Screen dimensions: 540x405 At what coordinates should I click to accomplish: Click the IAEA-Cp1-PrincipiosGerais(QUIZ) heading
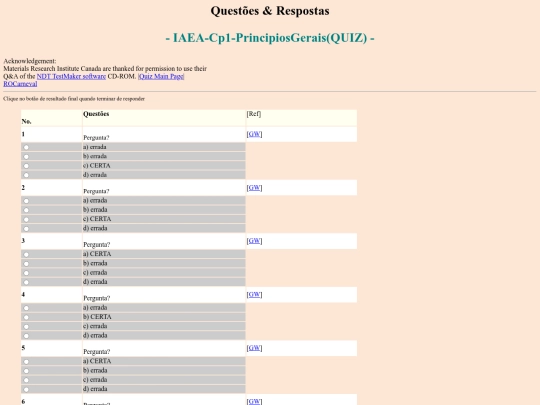click(270, 38)
